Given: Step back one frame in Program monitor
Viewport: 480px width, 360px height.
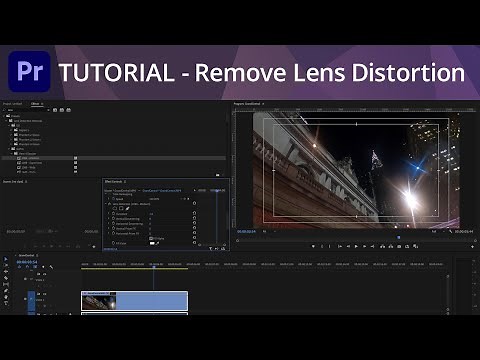Looking at the screenshot, I should 348,246.
